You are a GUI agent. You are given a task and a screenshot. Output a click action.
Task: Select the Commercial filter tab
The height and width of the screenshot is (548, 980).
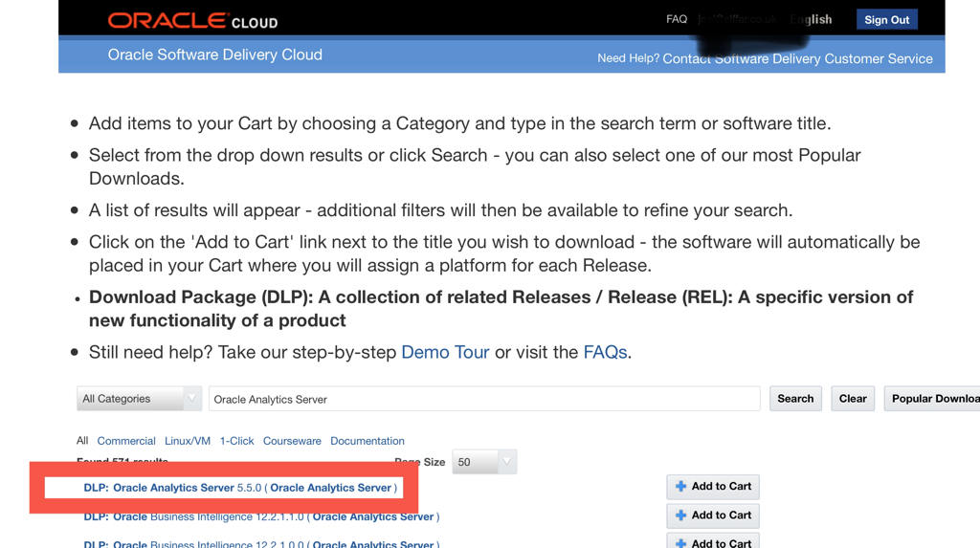click(x=126, y=441)
